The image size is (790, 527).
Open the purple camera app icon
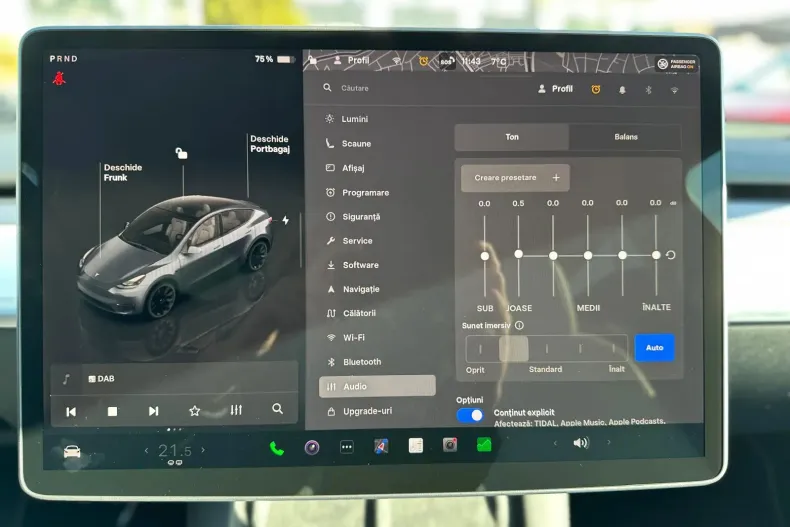tap(312, 447)
